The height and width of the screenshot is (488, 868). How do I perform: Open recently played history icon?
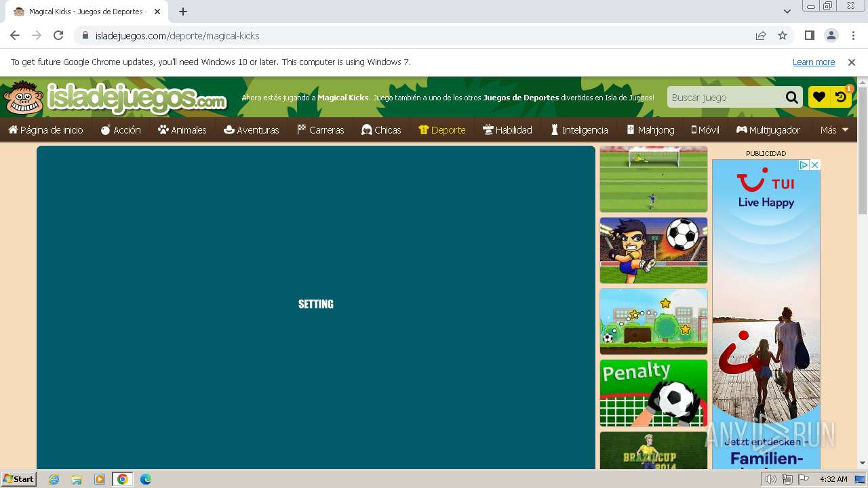(x=841, y=98)
